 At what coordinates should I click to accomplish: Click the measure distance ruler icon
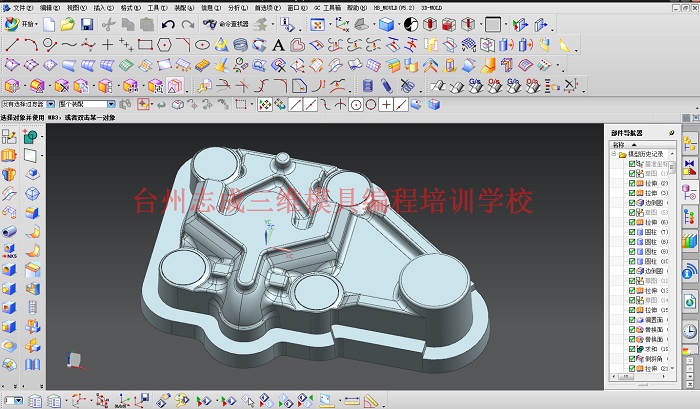(x=351, y=401)
